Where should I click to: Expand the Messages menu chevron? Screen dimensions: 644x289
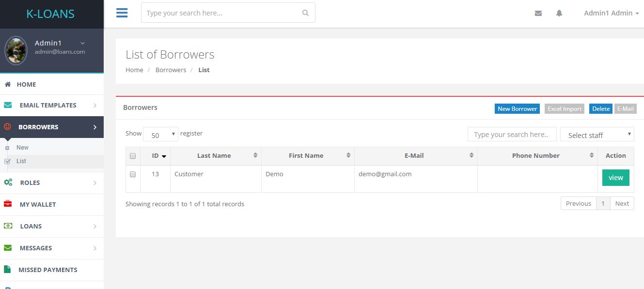94,248
